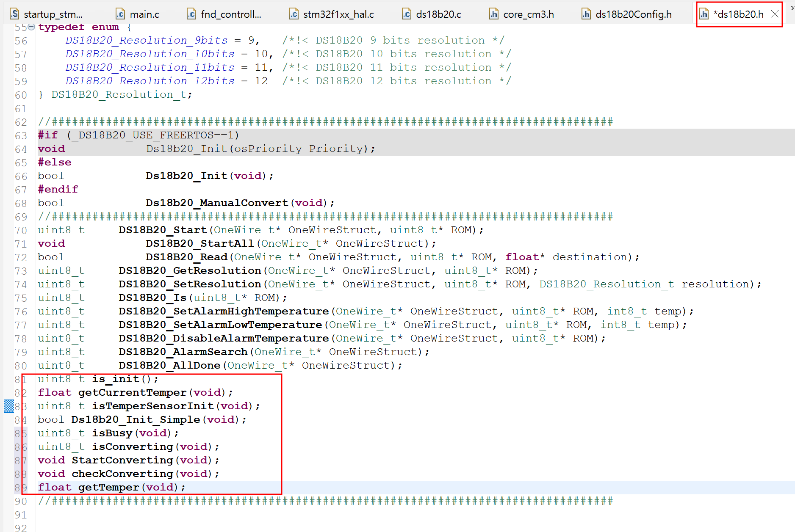The image size is (795, 532).
Task: Click on DS18B20_GetResolution function name
Action: (190, 270)
